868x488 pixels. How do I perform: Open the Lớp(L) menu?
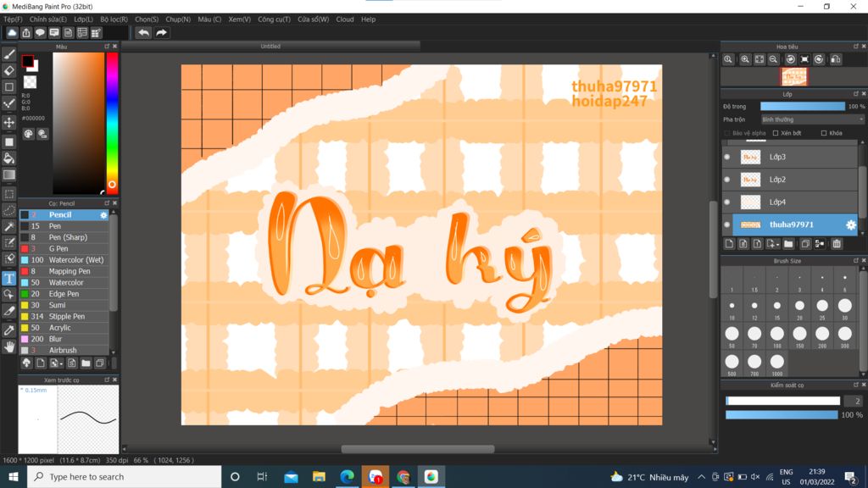tap(84, 19)
